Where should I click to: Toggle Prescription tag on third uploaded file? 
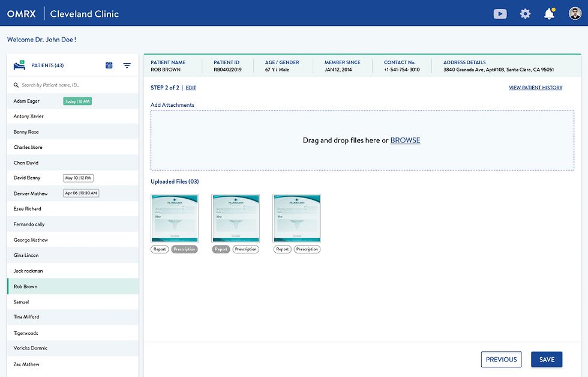(307, 249)
